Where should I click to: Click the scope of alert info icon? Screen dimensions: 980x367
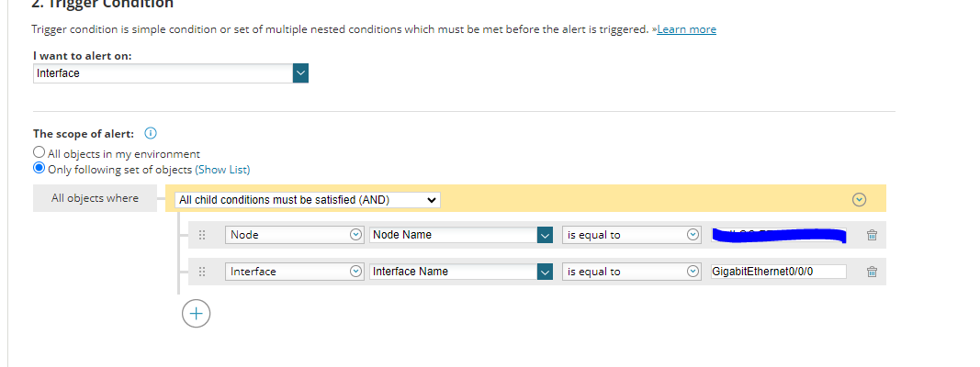pos(151,134)
